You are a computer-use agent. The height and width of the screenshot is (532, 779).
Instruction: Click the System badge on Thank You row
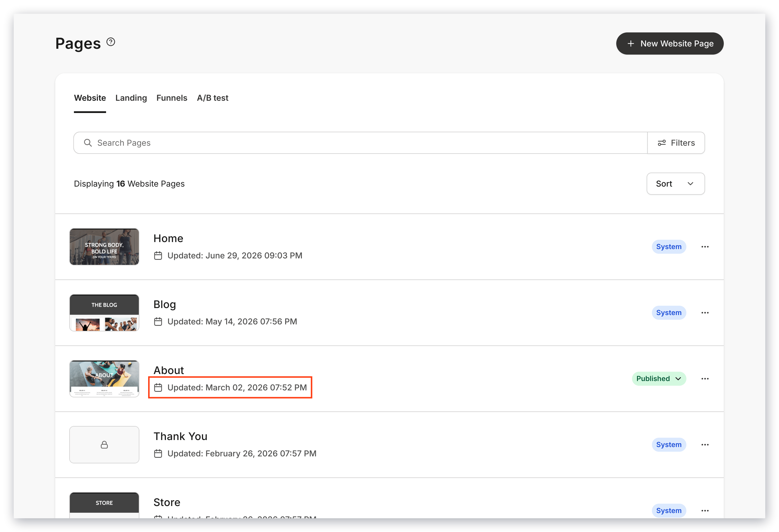(x=669, y=445)
